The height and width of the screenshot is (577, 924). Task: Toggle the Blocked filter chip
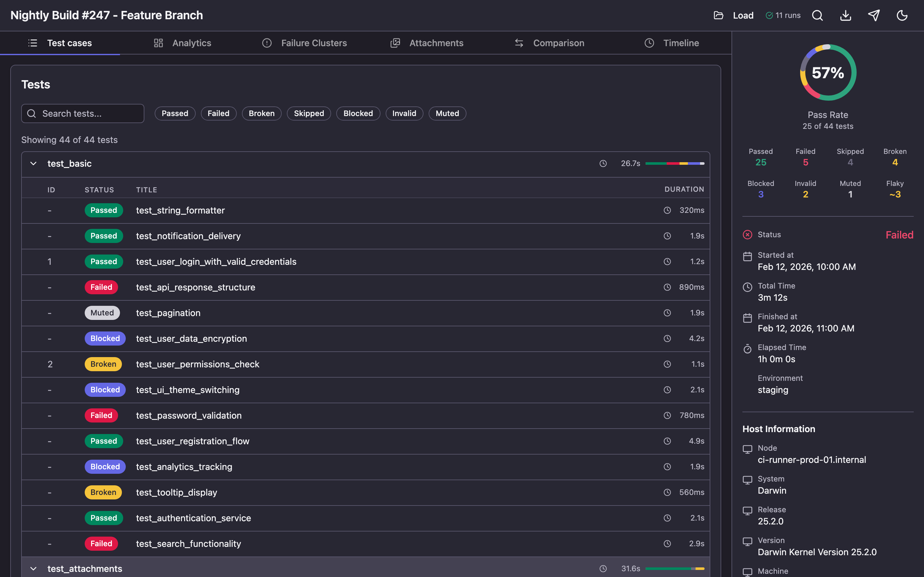358,113
